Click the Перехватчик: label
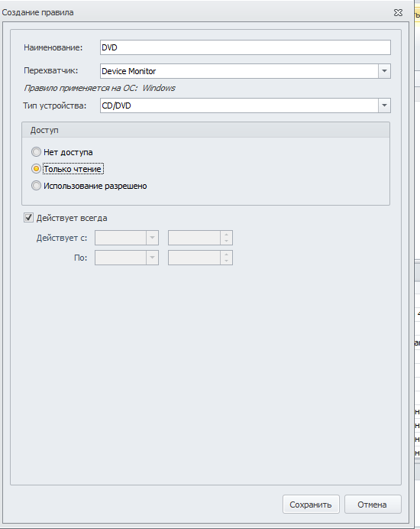Screen dimensions: 420x529 tap(50, 70)
